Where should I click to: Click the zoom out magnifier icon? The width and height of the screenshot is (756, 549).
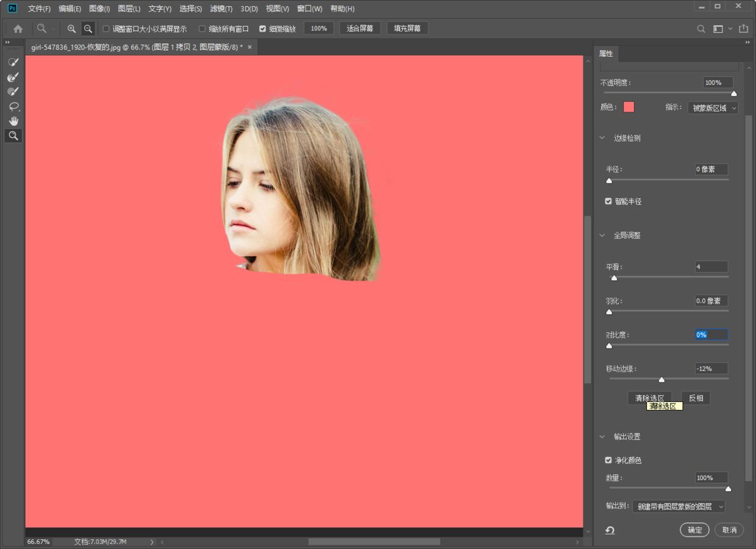pos(88,29)
